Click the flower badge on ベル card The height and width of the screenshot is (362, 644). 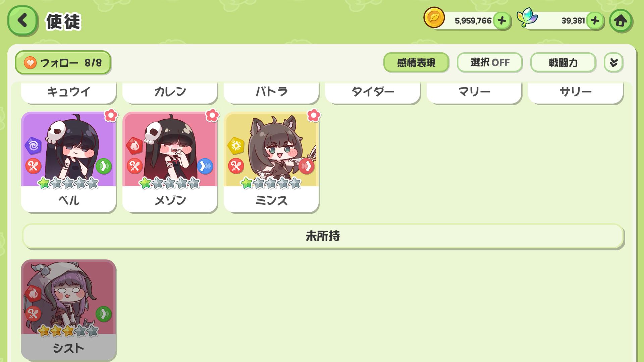[x=111, y=116]
